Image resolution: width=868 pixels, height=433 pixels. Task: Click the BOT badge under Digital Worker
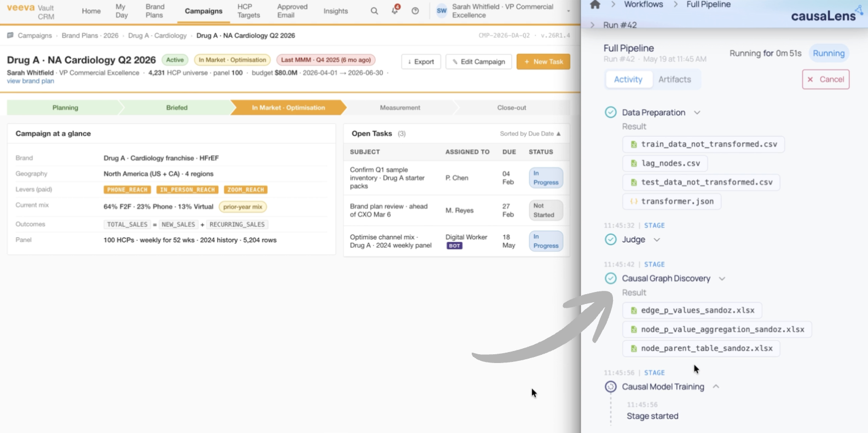[x=454, y=245]
